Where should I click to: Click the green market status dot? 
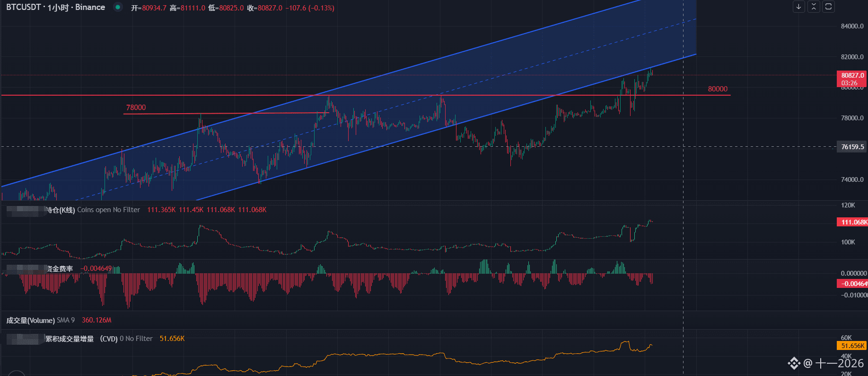coord(118,7)
